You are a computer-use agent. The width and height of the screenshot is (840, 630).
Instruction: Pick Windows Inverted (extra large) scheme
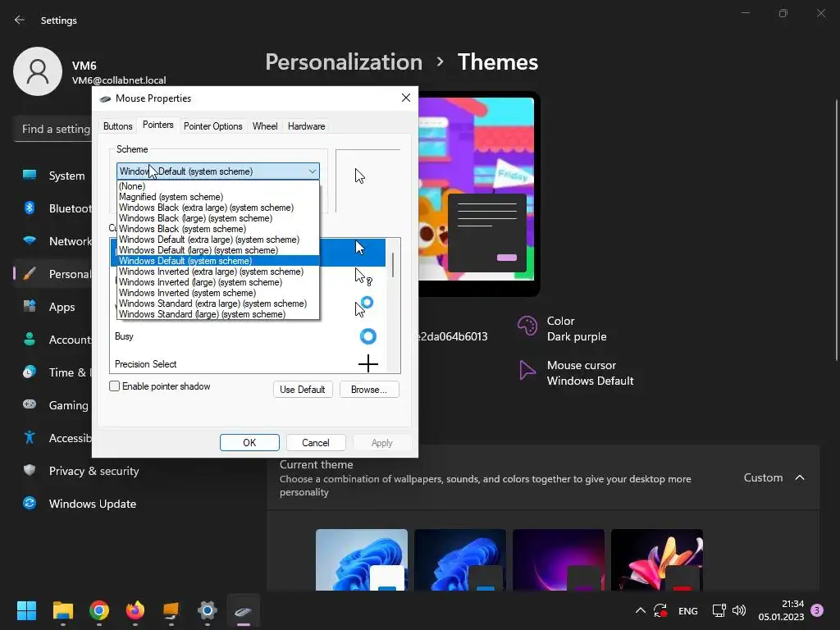(x=218, y=272)
